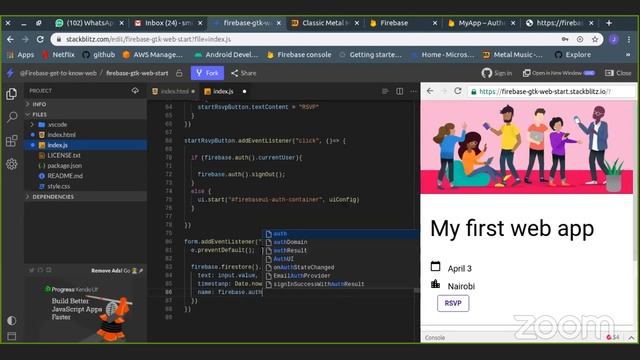
Task: Choose 'auth' autocomplete suggestion
Action: coord(341,234)
